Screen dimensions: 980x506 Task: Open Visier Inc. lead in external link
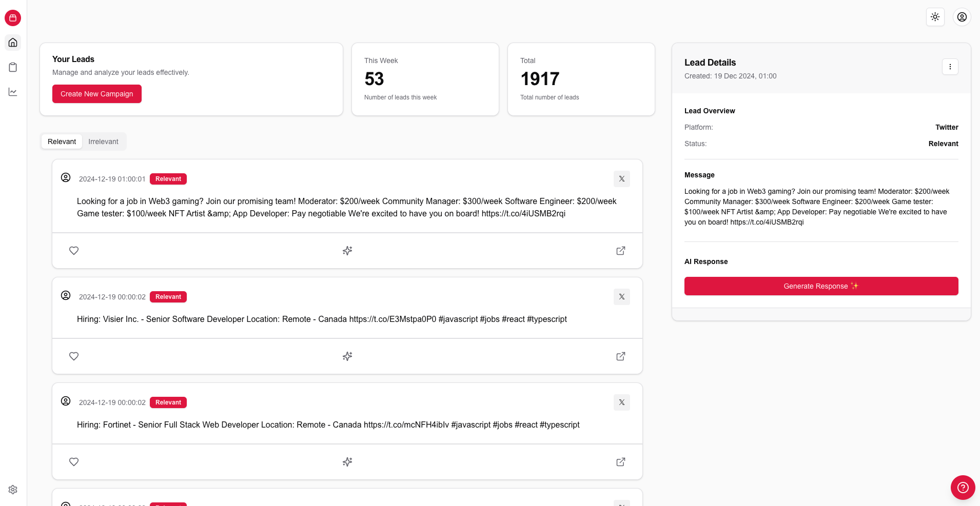tap(620, 356)
